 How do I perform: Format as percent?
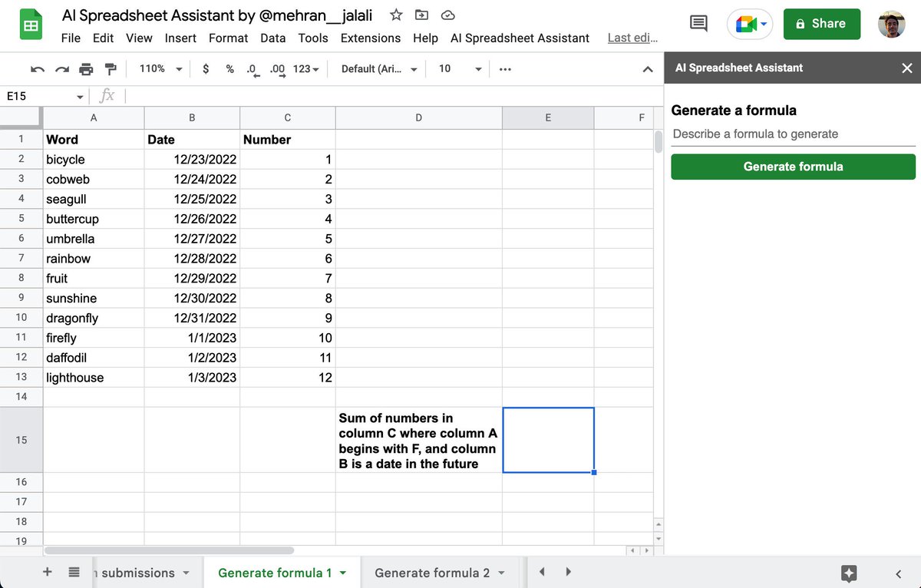click(x=229, y=69)
